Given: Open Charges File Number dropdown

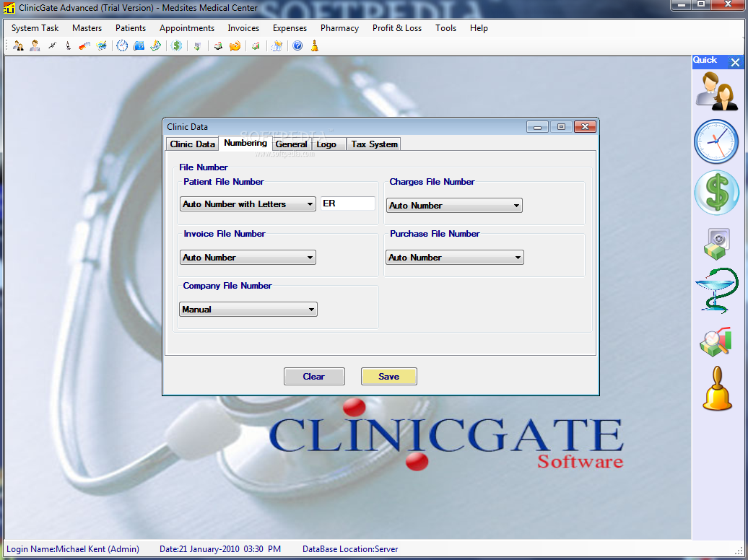Looking at the screenshot, I should click(454, 206).
